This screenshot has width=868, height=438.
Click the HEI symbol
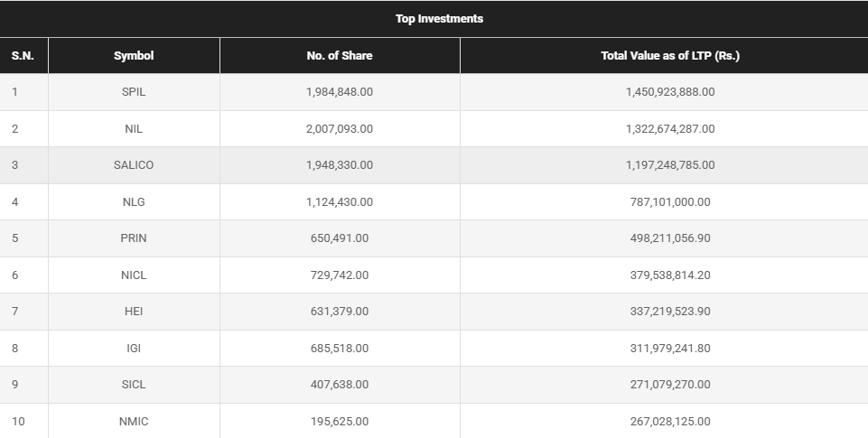pyautogui.click(x=134, y=312)
